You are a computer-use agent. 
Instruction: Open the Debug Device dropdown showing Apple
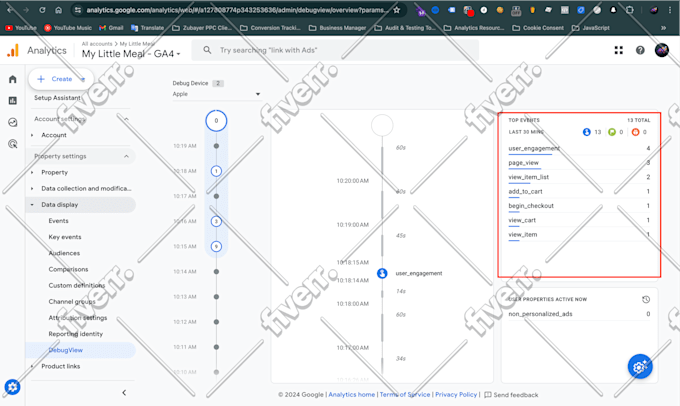[216, 94]
